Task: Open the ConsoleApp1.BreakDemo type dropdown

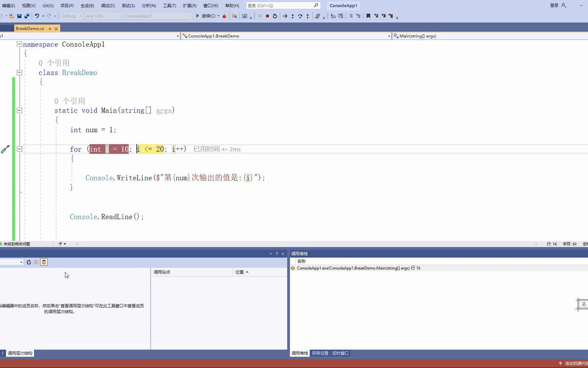Action: 286,36
